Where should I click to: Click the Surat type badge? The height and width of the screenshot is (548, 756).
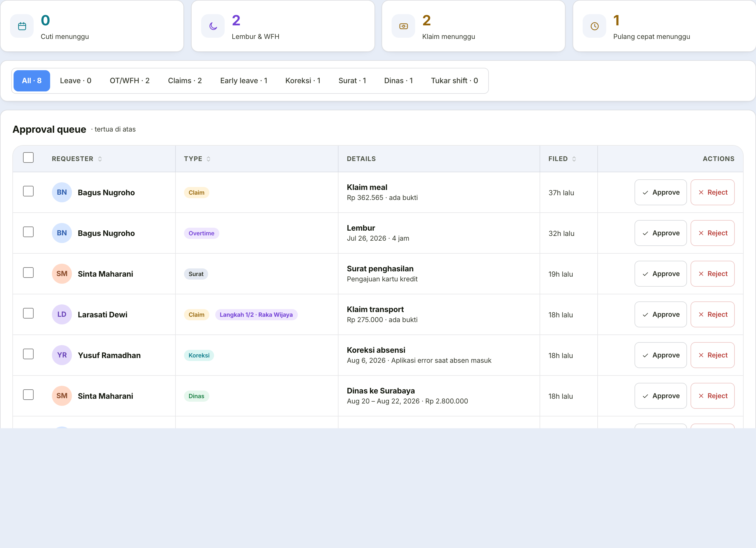click(196, 274)
